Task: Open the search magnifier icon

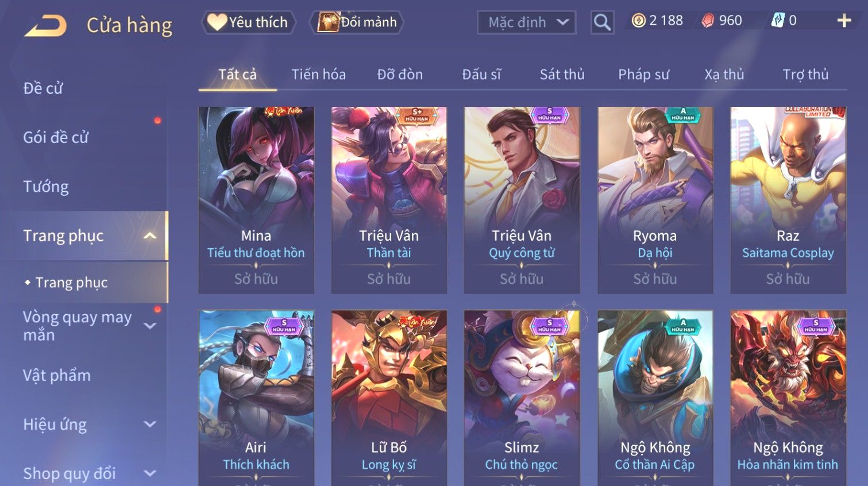Action: 602,22
